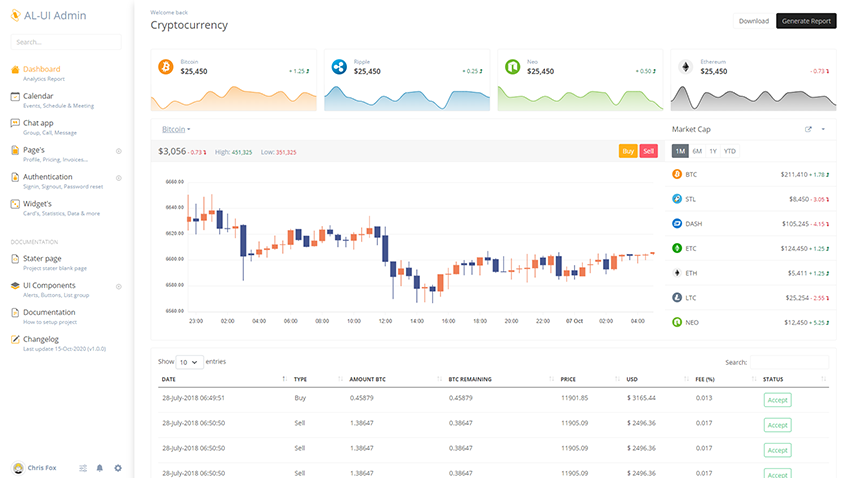Click the Bitcoin icon in the top card

pyautogui.click(x=166, y=67)
